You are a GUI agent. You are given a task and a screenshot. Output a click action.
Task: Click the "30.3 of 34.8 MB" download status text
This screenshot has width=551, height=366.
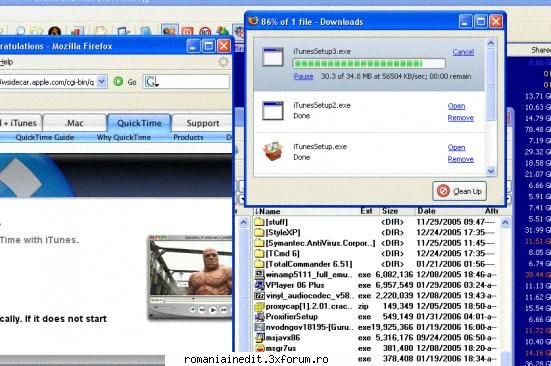(x=396, y=76)
